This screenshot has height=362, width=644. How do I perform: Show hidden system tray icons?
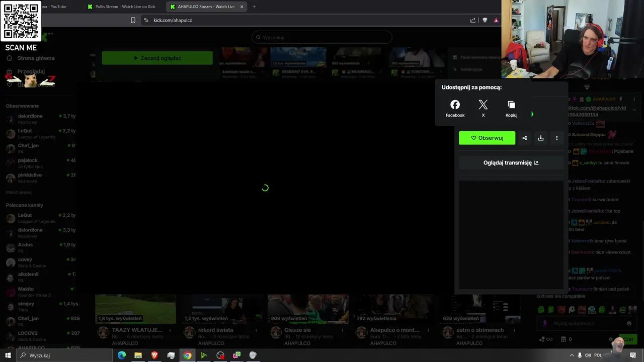click(572, 355)
